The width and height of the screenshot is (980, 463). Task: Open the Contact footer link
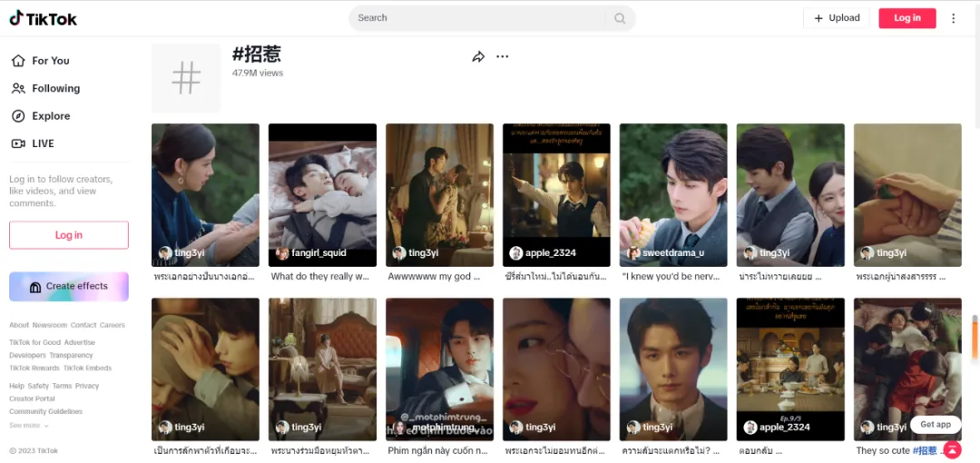(x=83, y=325)
